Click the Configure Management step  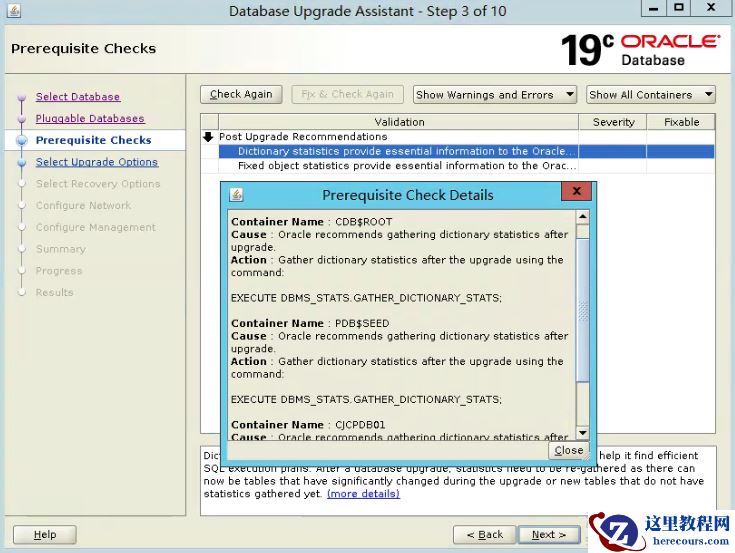tap(96, 227)
